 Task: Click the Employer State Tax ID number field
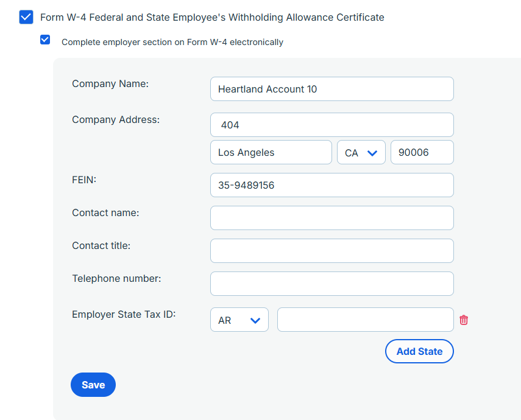point(366,320)
